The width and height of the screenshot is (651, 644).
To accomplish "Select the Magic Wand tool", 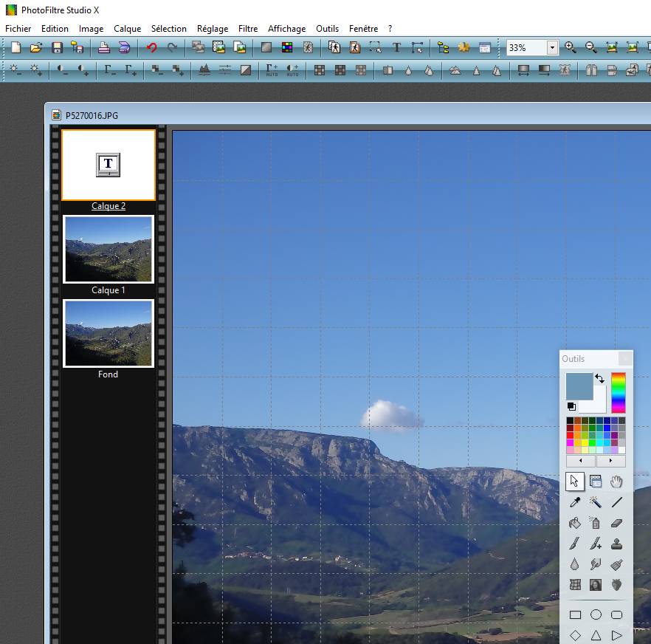I will (x=596, y=502).
